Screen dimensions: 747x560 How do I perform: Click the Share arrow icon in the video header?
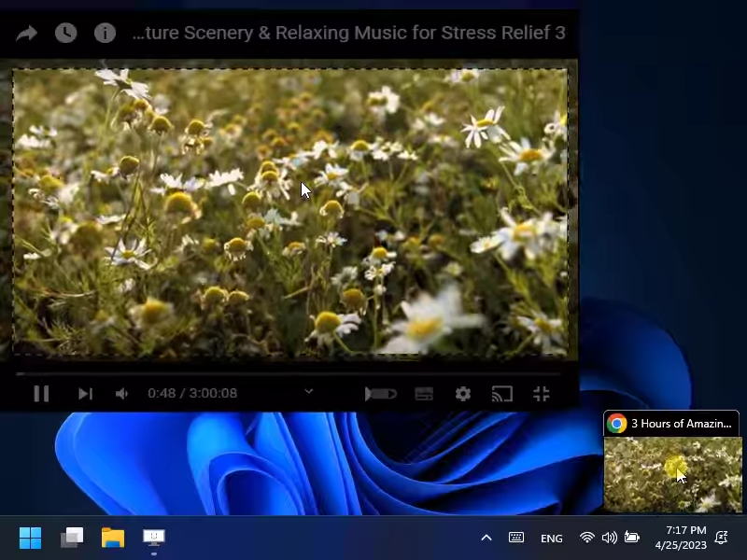click(x=27, y=34)
